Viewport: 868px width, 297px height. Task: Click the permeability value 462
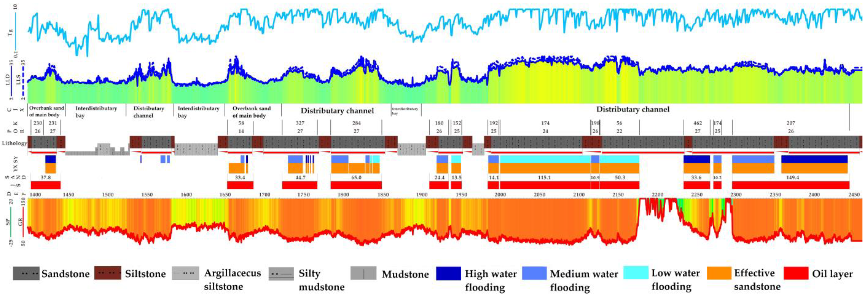[697, 123]
